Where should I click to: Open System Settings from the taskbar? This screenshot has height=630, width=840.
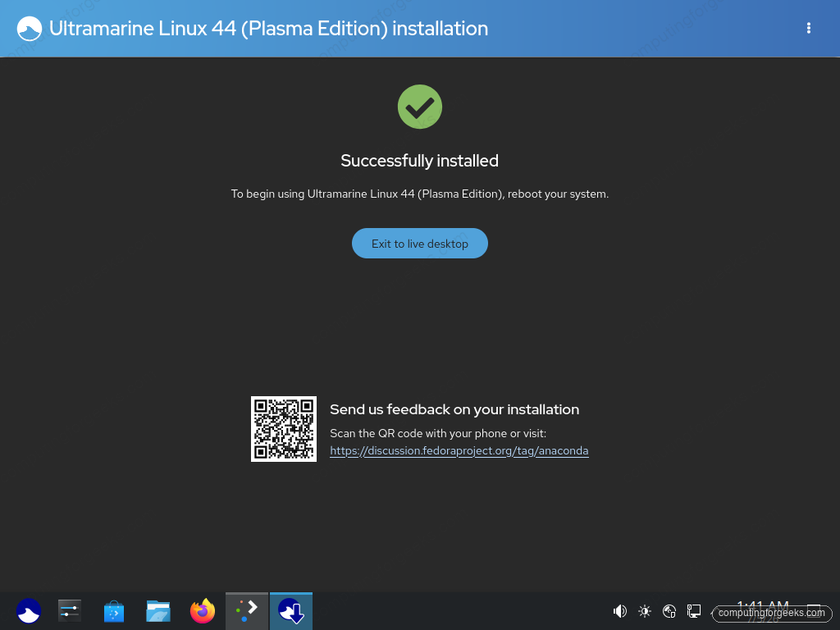coord(70,611)
